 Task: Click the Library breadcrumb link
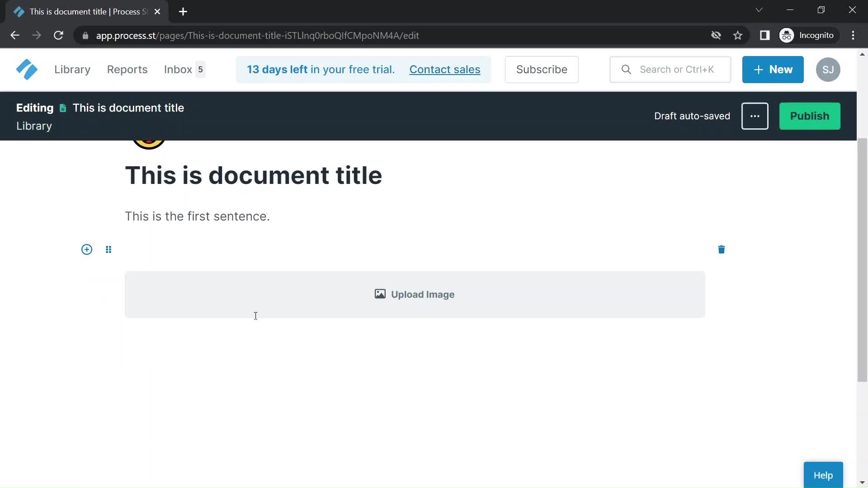click(34, 126)
